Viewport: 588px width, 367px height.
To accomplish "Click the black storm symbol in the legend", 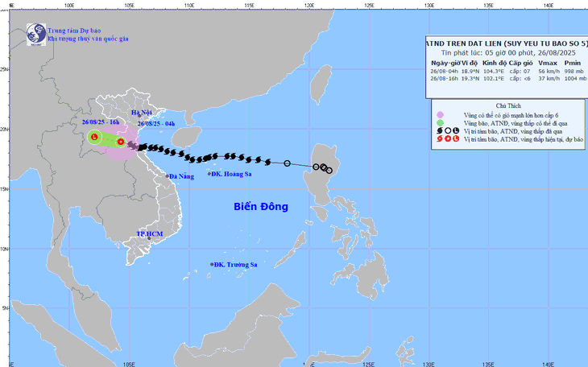I will tap(440, 131).
